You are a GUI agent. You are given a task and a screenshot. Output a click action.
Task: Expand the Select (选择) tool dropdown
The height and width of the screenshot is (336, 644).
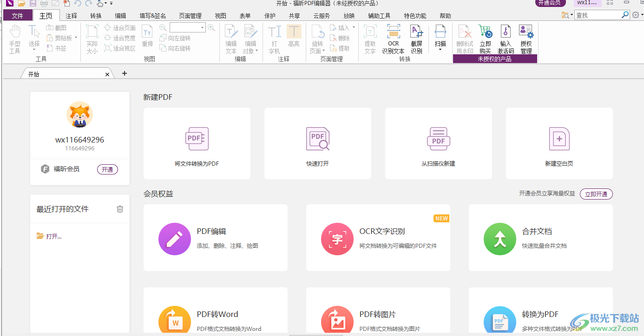pos(34,51)
